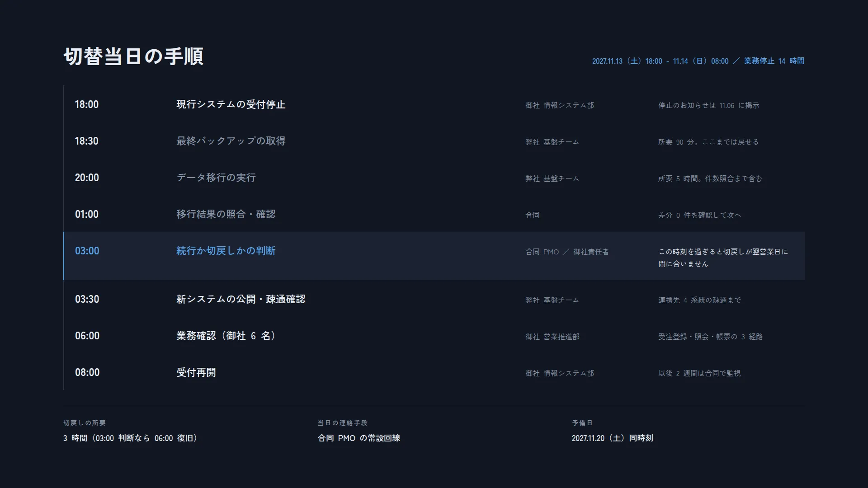
Task: Click footer value 3 時間（03:00 判断なら 06:00 復旧）
Action: pos(131,438)
